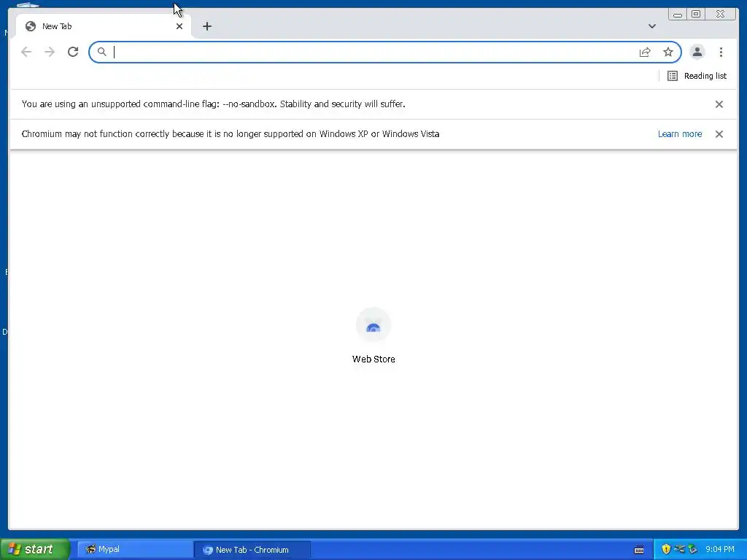This screenshot has height=560, width=747.
Task: Open the Windows start menu
Action: click(35, 549)
